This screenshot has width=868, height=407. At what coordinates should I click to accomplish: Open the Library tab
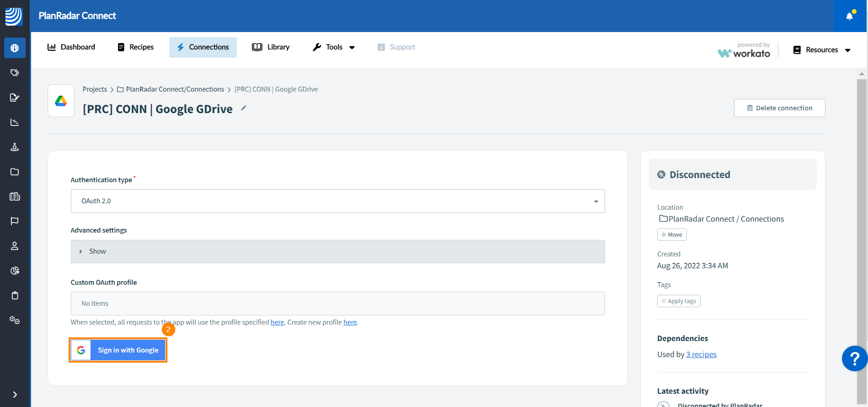(271, 47)
